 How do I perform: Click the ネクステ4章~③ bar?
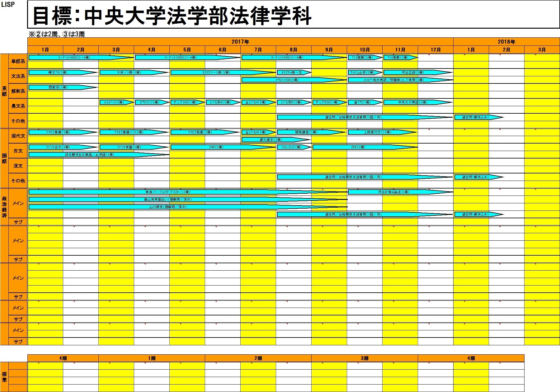(x=294, y=73)
